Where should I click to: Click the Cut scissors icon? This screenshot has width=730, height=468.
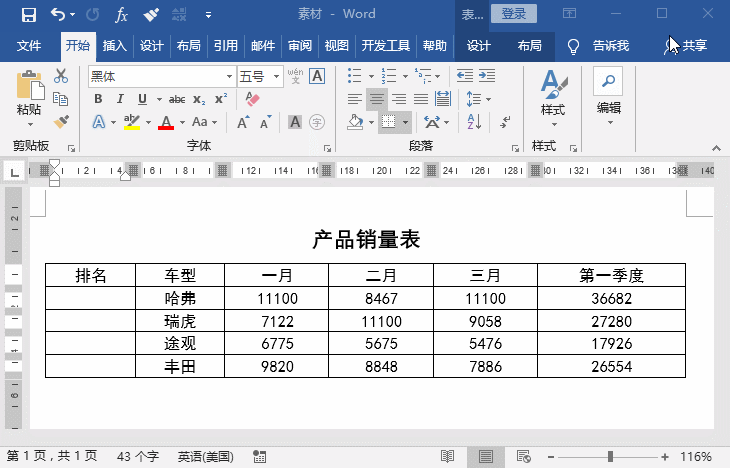point(61,76)
